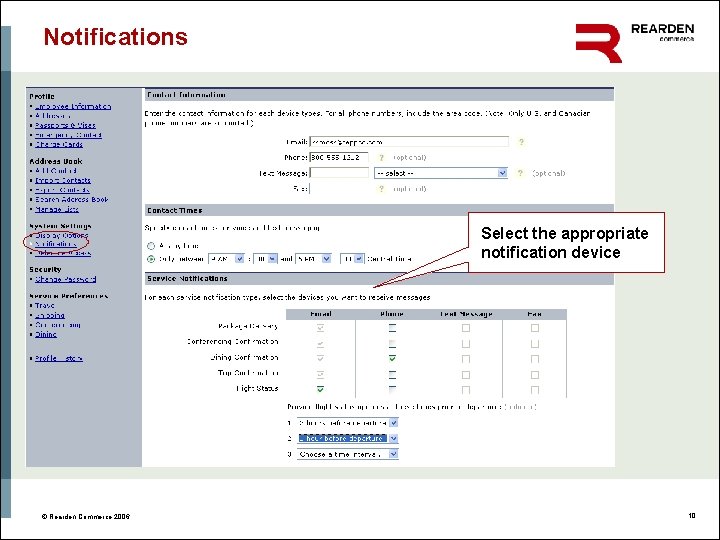
Task: Open the Emergency Contact link
Action: point(68,135)
